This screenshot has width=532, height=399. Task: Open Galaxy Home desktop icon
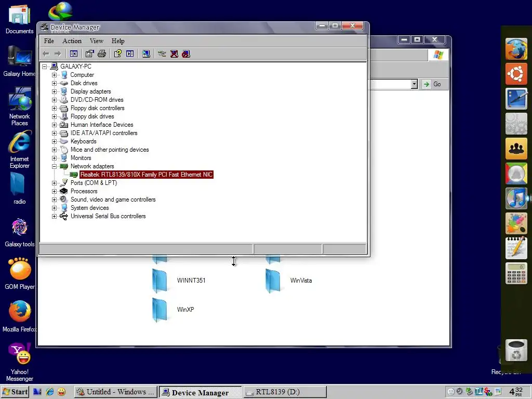pyautogui.click(x=19, y=61)
